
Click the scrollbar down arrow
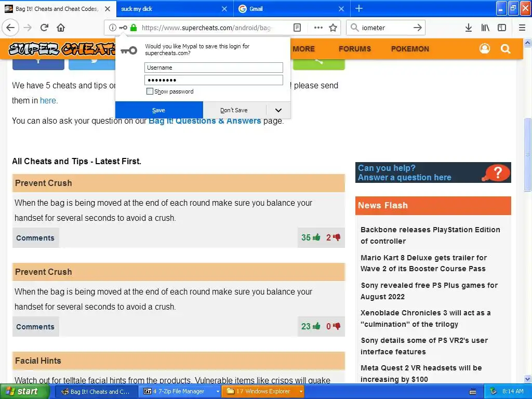click(528, 379)
